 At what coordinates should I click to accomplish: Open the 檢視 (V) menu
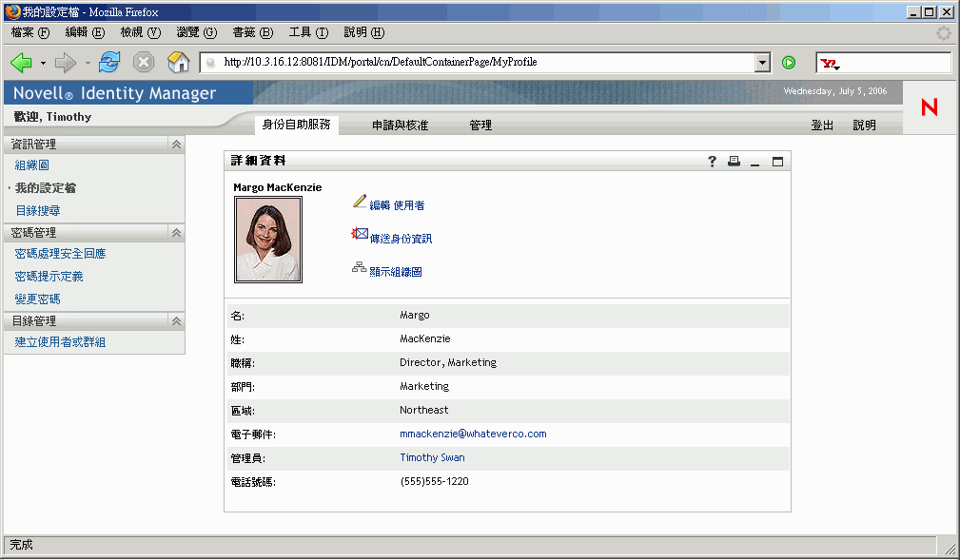(140, 32)
